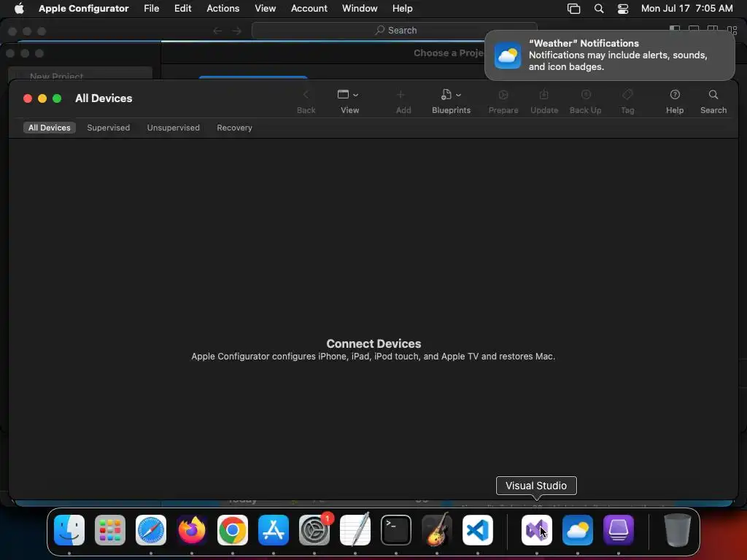Open the View menu in menu bar
This screenshot has height=560, width=747.
click(265, 8)
